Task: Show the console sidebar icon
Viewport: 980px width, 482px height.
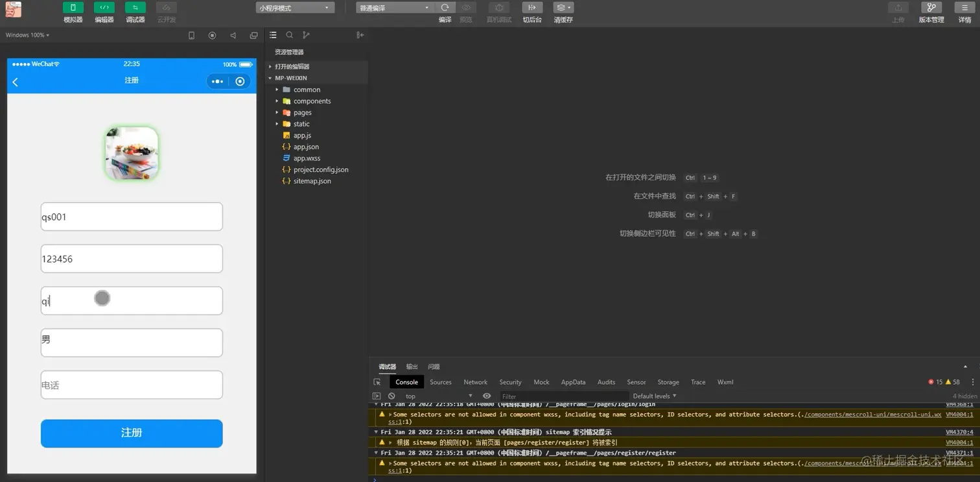Action: 377,396
